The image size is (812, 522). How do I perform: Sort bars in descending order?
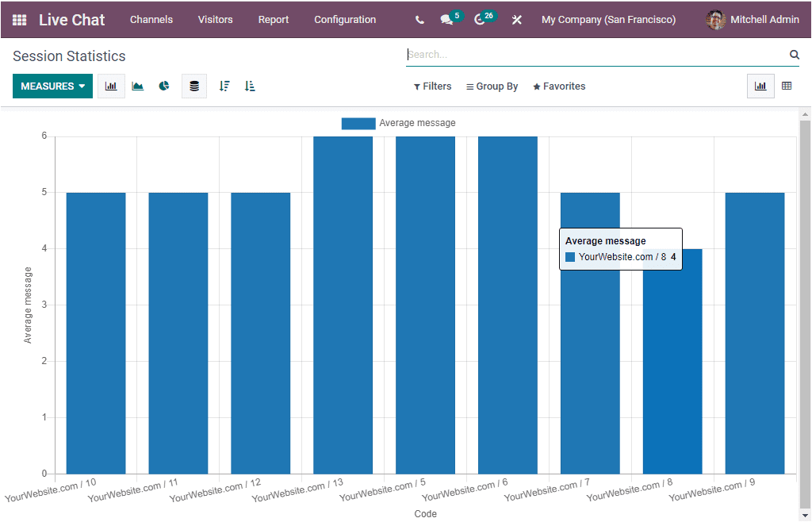[x=224, y=86]
